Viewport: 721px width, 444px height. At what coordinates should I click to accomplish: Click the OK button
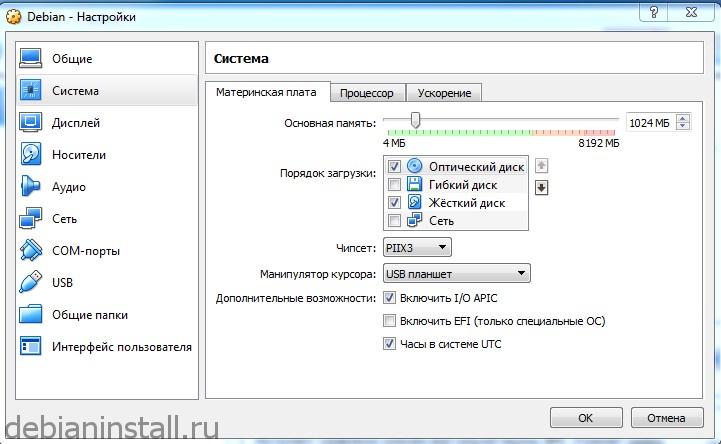coord(586,418)
